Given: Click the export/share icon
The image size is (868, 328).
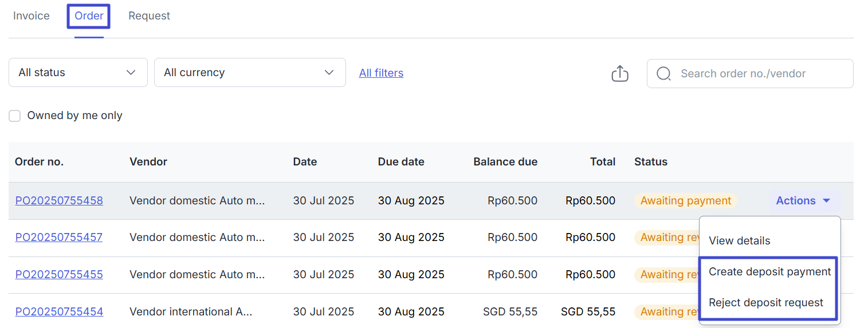Looking at the screenshot, I should click(x=620, y=74).
